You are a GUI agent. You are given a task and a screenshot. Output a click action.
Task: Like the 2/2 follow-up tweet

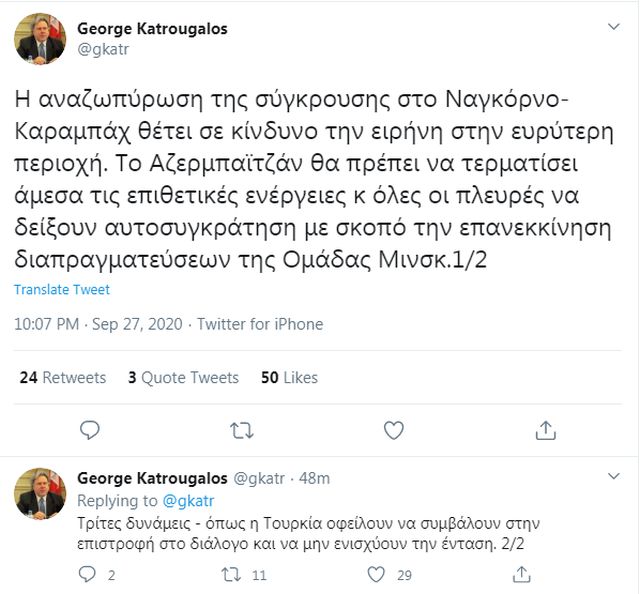[x=377, y=575]
